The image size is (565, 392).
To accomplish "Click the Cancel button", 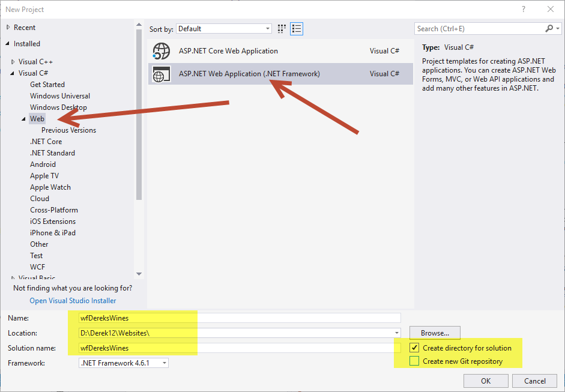I will [x=535, y=381].
